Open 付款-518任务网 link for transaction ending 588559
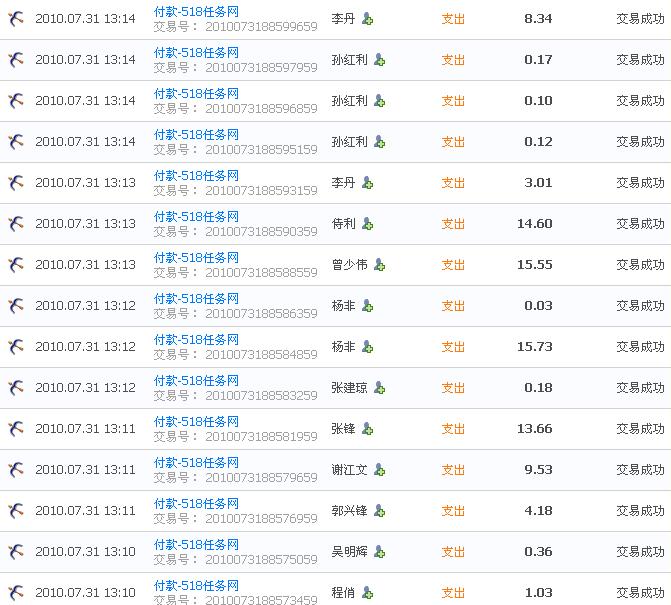The image size is (671, 605). click(196, 257)
